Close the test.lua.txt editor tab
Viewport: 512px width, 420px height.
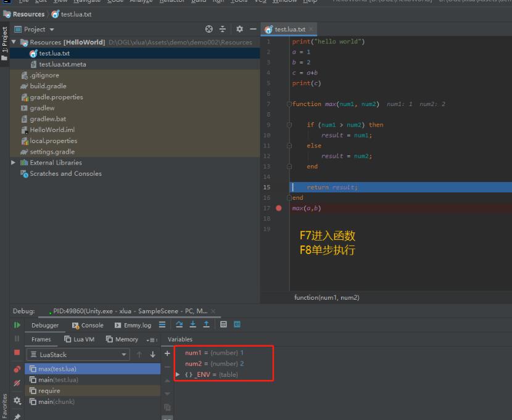pos(311,29)
